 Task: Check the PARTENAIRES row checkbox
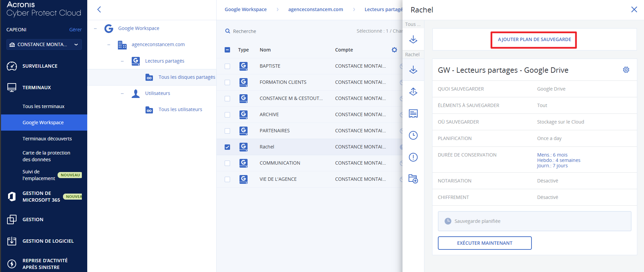point(227,131)
